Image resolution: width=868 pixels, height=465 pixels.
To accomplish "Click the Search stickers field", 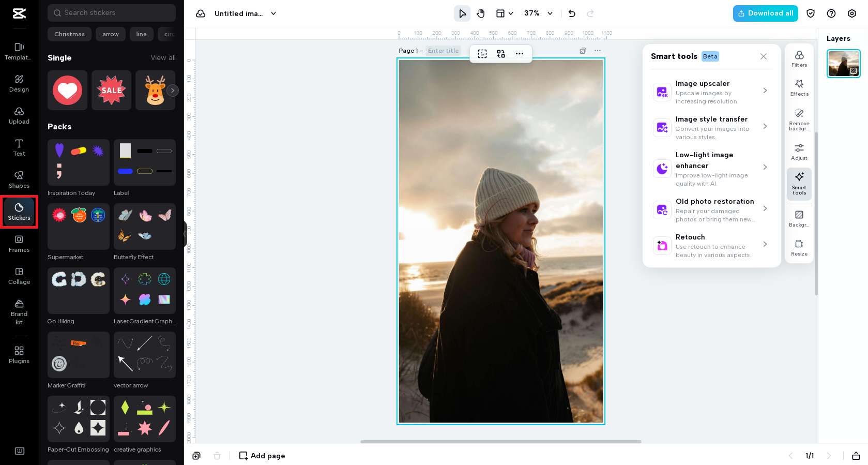I will pos(112,13).
